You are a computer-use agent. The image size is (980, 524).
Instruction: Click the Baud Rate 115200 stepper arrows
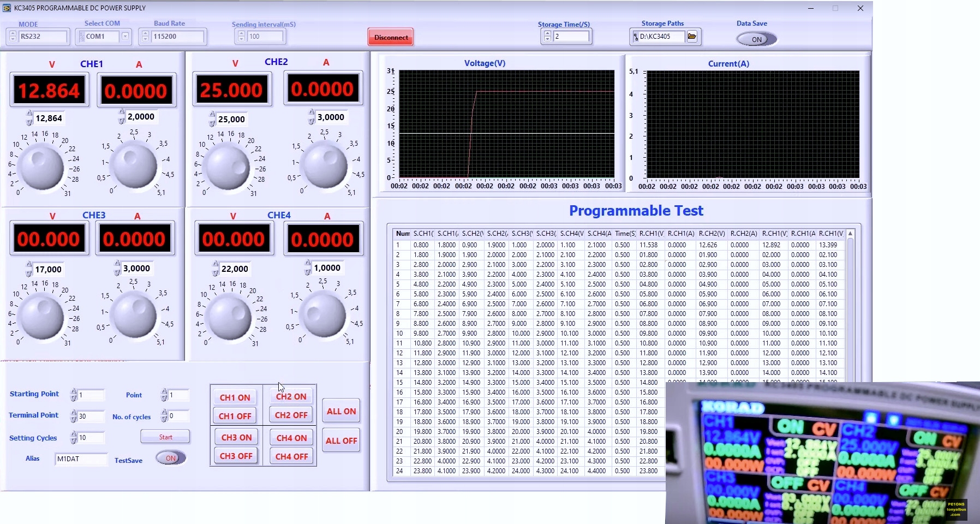pyautogui.click(x=145, y=37)
